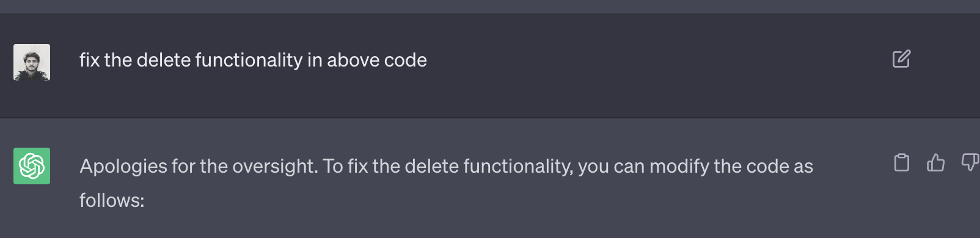Click 'you can' in the assistant reply
Image resolution: width=980 pixels, height=238 pixels.
(611, 167)
